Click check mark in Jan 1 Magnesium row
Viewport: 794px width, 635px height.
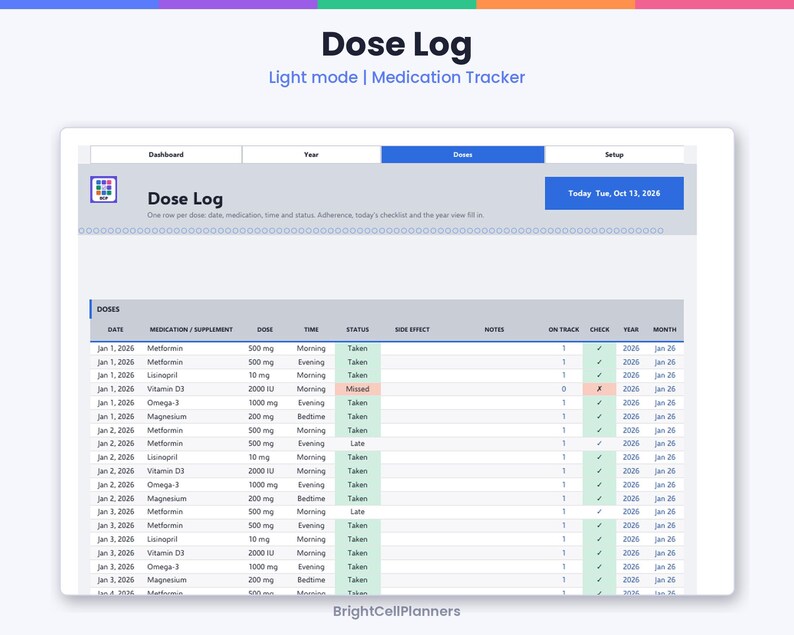pos(600,417)
